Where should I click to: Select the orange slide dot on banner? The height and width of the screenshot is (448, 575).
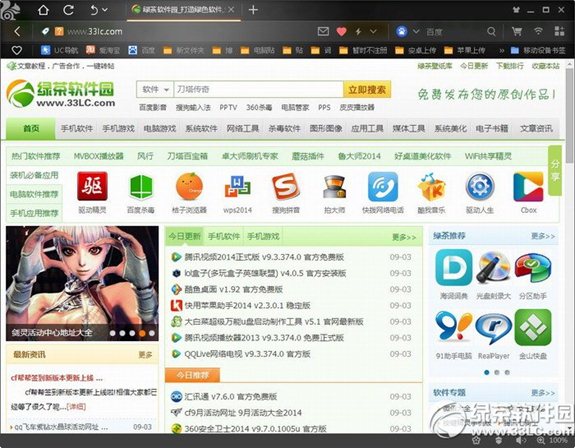coord(142,333)
